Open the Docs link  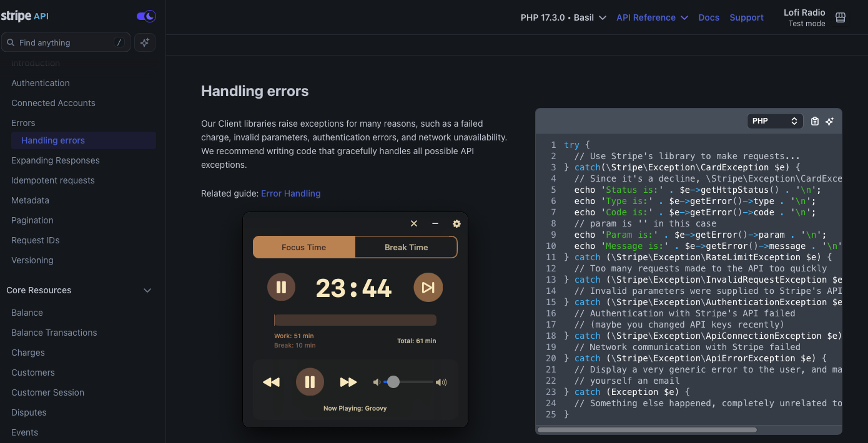(x=709, y=17)
